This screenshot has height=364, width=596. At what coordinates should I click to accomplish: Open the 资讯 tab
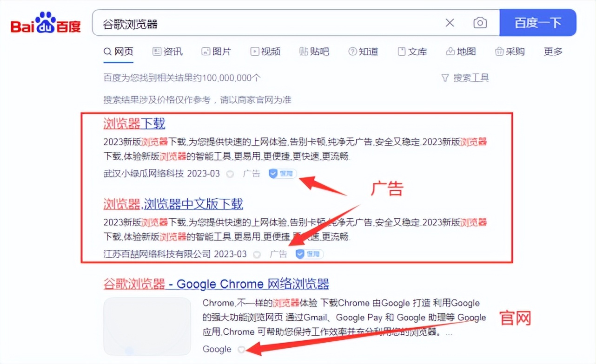click(167, 52)
